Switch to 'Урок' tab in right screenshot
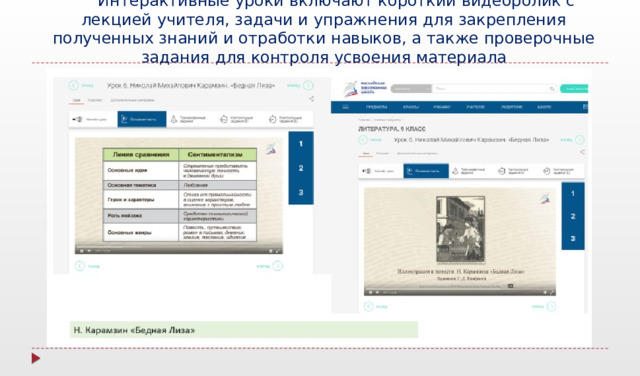 coord(365,154)
